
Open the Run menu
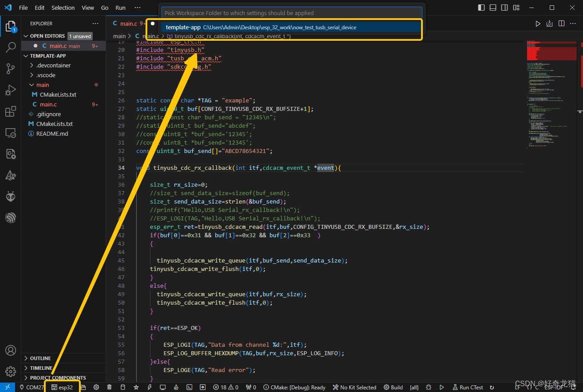click(120, 8)
